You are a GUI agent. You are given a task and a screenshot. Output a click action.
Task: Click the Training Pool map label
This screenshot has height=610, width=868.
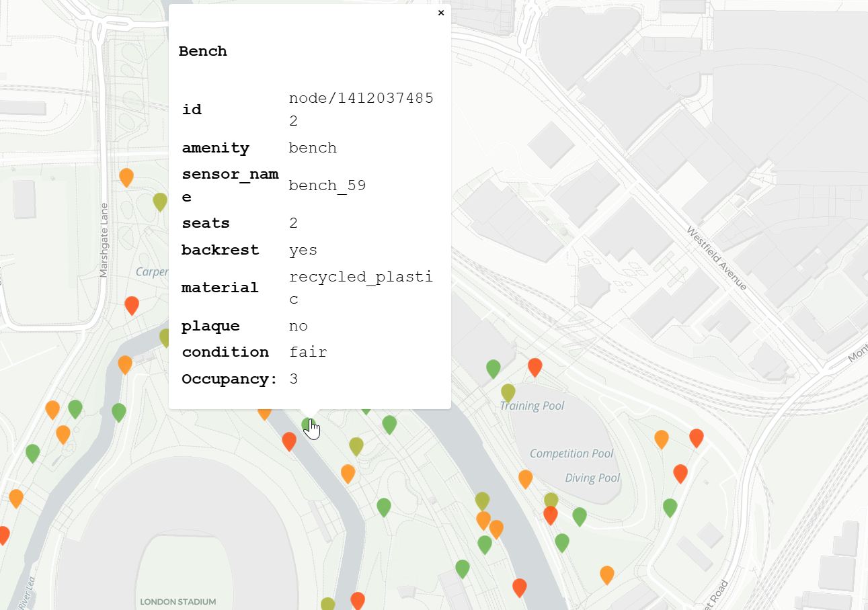tap(532, 406)
